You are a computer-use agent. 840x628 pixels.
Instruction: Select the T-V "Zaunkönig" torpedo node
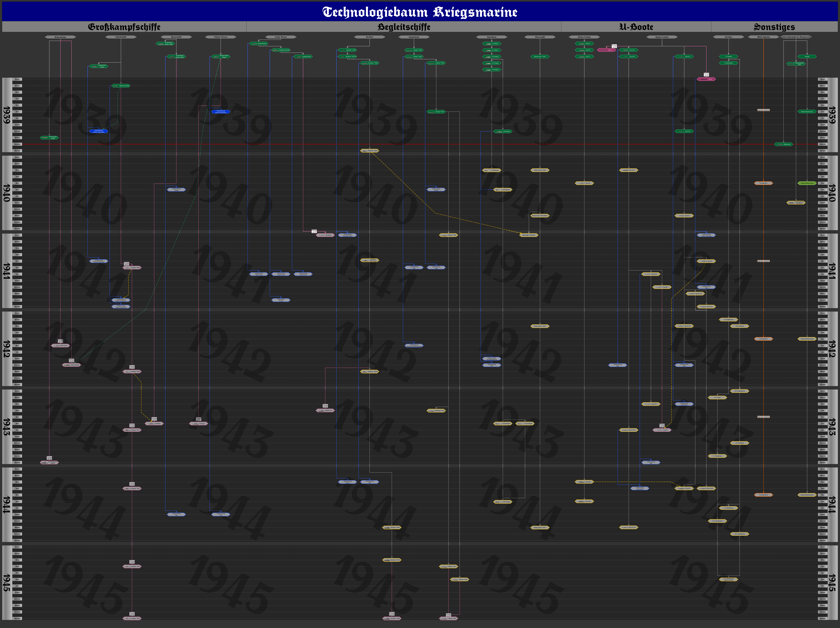[717, 456]
